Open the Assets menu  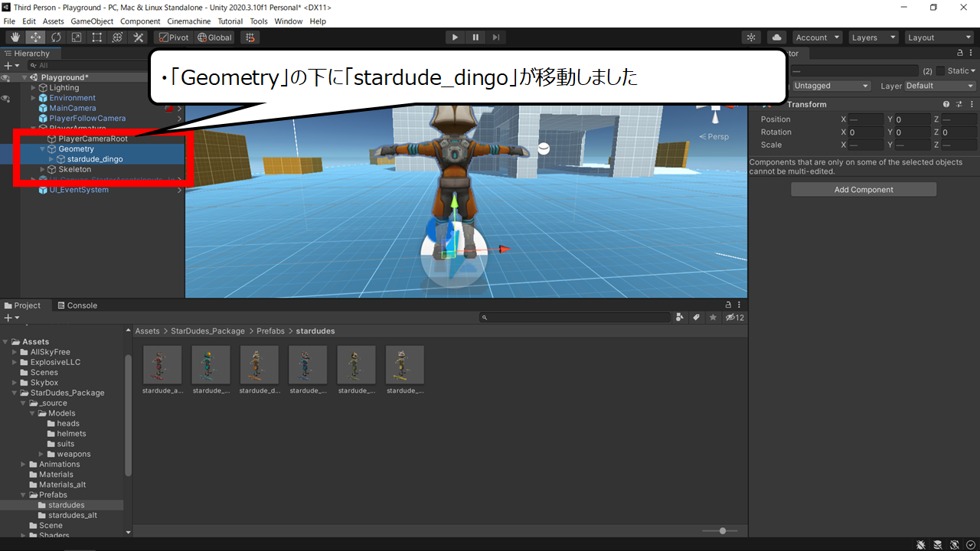coord(54,21)
